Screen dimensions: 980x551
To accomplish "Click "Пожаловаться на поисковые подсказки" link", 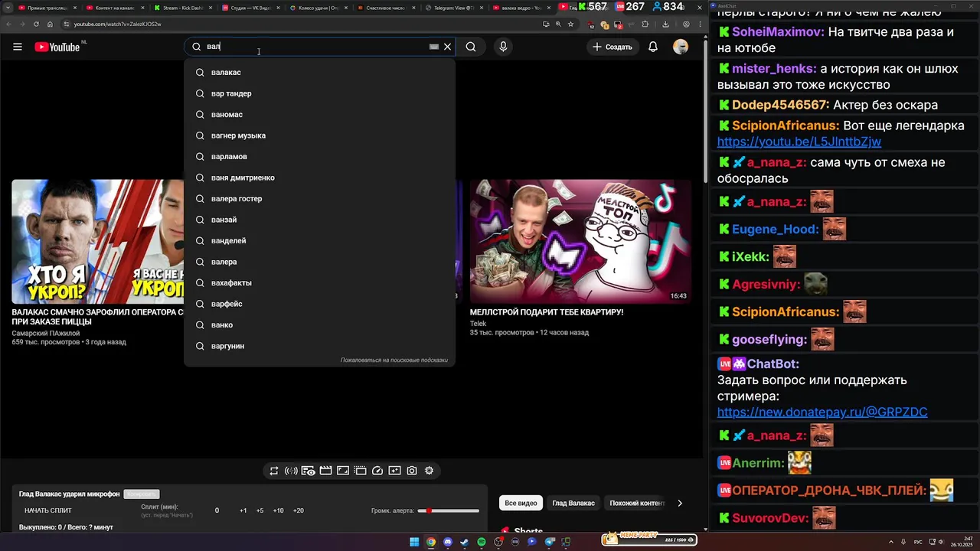I will coord(394,360).
